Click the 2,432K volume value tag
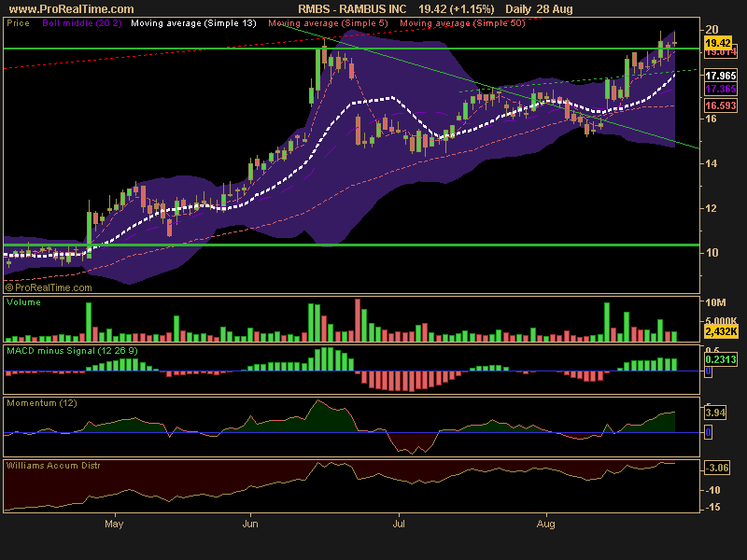This screenshot has height=560, width=747. 721,331
